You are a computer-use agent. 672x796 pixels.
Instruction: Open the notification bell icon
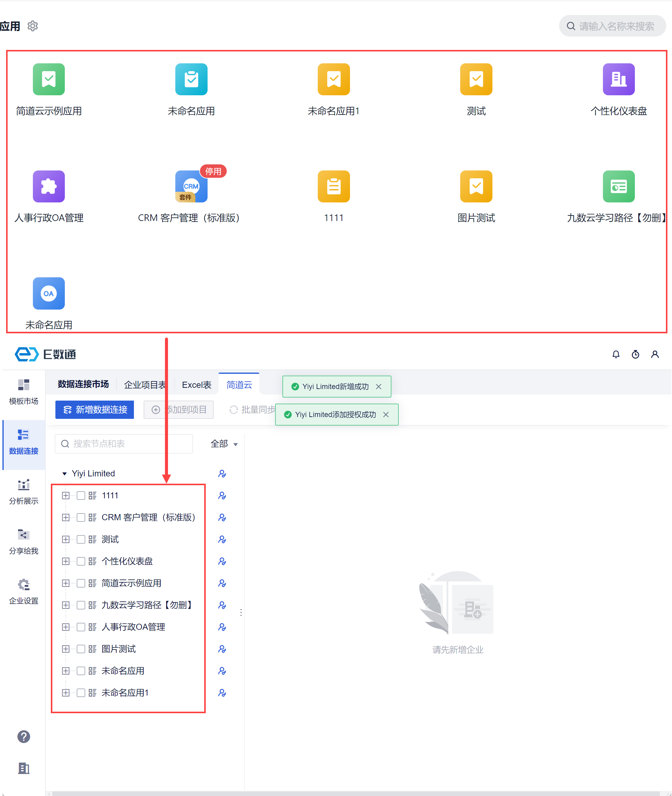click(616, 354)
